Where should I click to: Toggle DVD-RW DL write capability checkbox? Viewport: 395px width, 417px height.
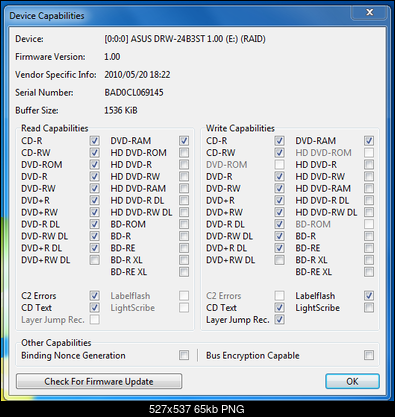click(280, 236)
